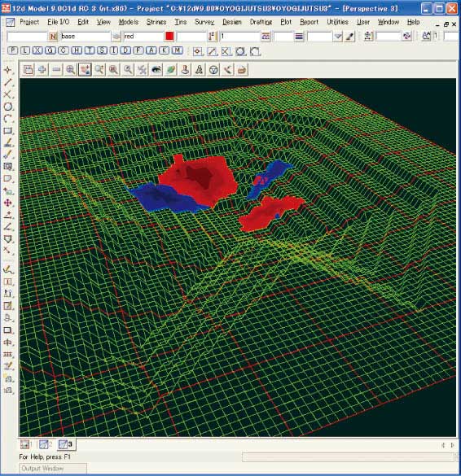The image size is (461, 476).
Task: Open the linestyle list icon dropdown
Action: pos(299,37)
